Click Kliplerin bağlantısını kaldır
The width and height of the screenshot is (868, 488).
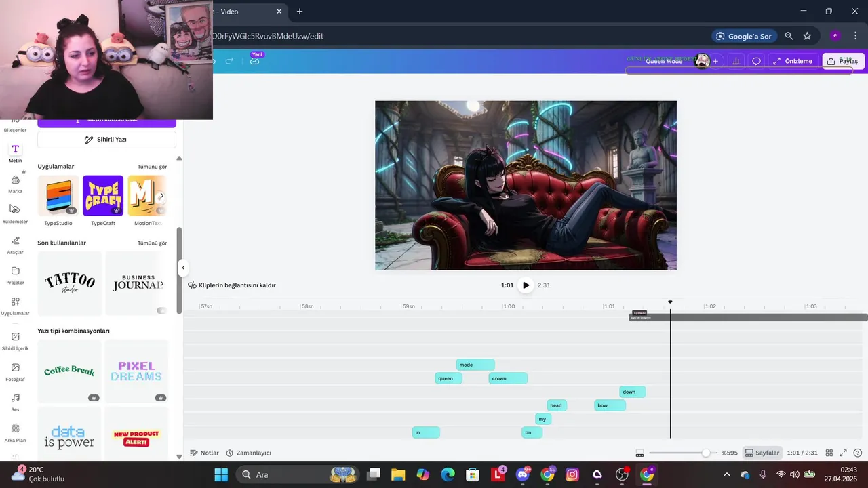232,285
